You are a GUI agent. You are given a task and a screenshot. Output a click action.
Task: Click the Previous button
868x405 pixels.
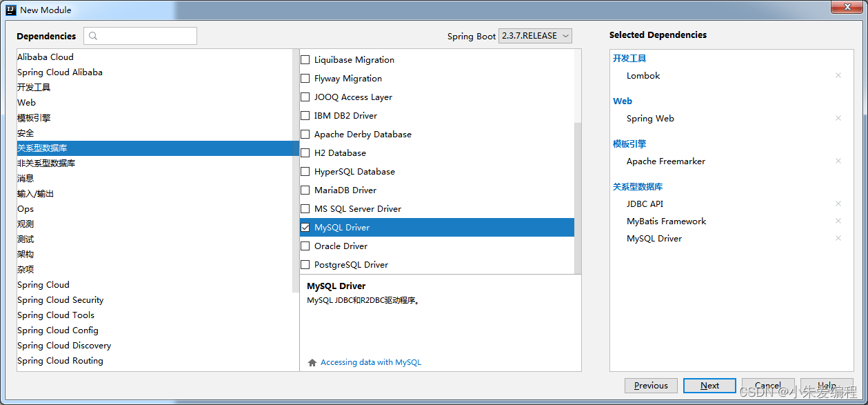(650, 385)
